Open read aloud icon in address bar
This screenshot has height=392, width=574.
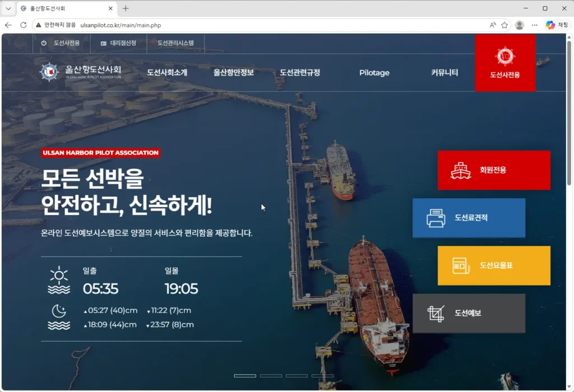coord(493,25)
